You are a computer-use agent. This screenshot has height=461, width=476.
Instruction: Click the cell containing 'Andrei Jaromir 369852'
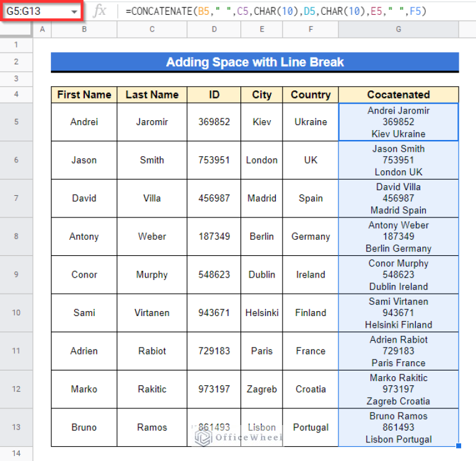399,122
